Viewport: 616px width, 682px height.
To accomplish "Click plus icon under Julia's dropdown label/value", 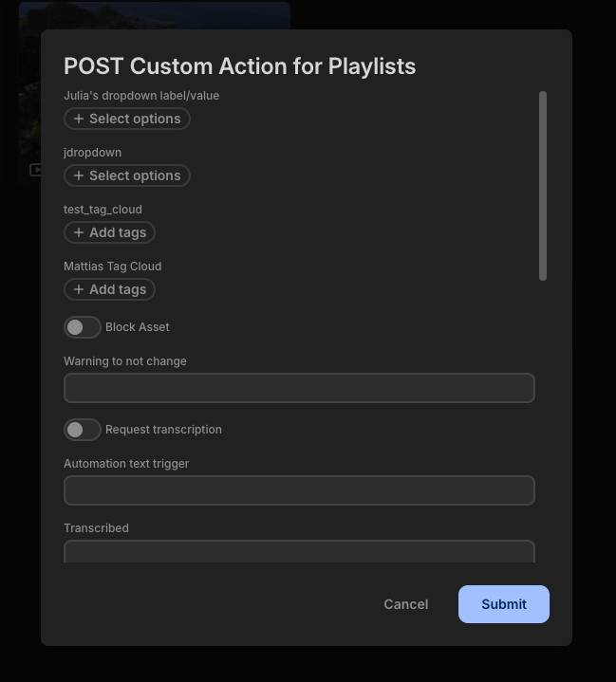I will pos(79,119).
